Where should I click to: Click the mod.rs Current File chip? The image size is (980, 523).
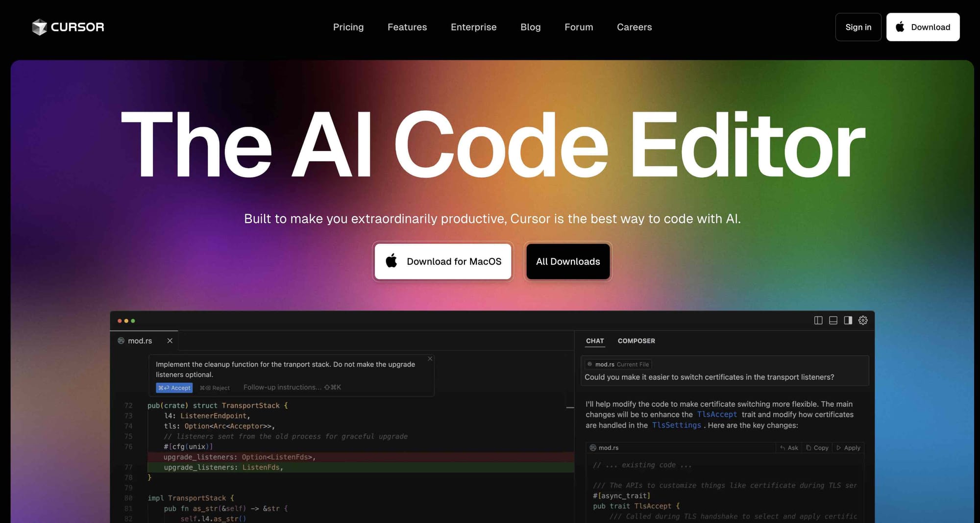(x=618, y=364)
